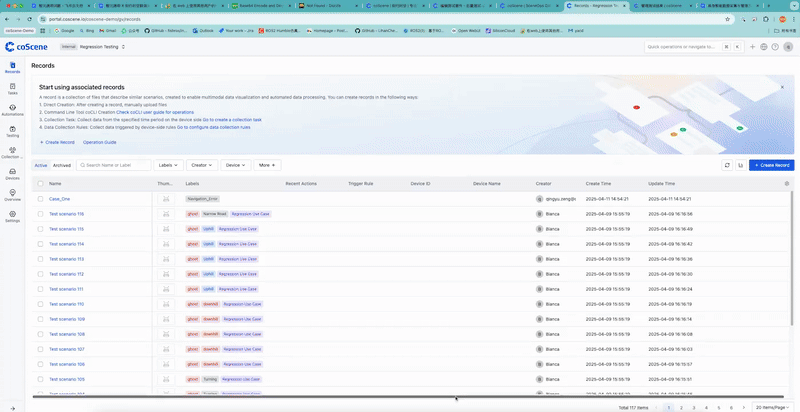This screenshot has height=412, width=800.
Task: Expand the Labels filter dropdown
Action: tap(168, 165)
